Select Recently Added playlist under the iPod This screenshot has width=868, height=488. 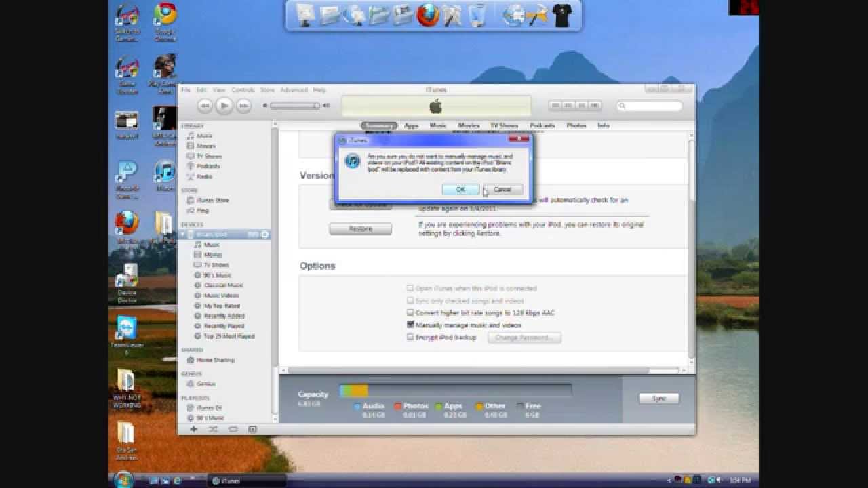[x=224, y=316]
